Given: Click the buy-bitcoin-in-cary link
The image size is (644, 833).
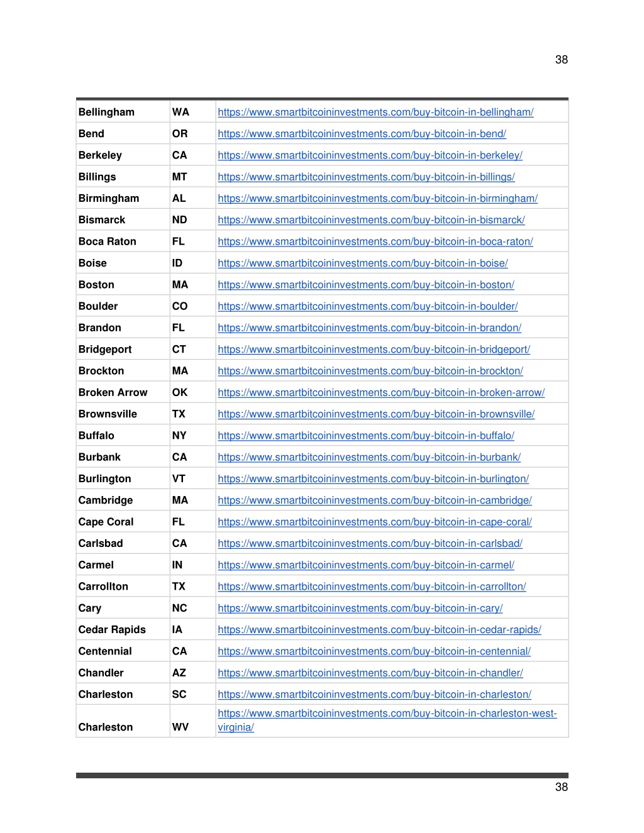Looking at the screenshot, I should 360,608.
